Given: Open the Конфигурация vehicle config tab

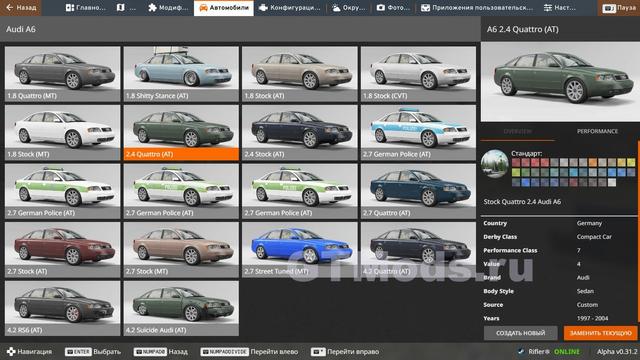Looking at the screenshot, I should pos(290,8).
